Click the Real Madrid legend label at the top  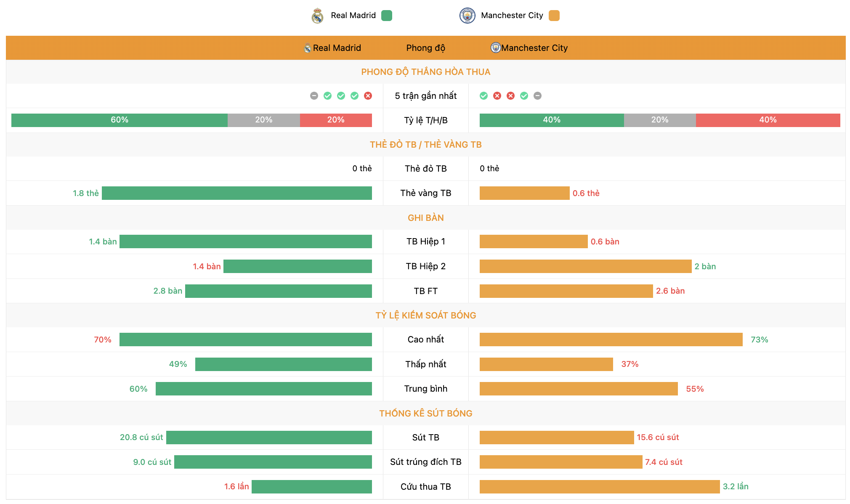[353, 16]
